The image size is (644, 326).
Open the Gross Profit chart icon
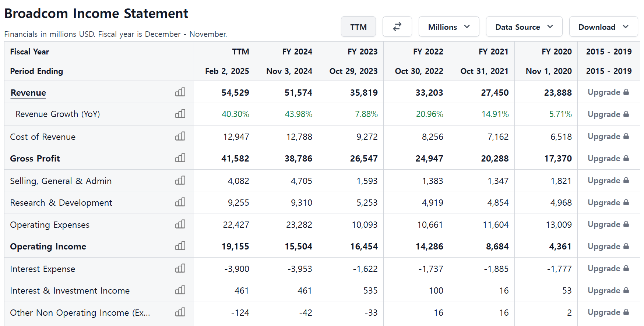[x=180, y=158]
